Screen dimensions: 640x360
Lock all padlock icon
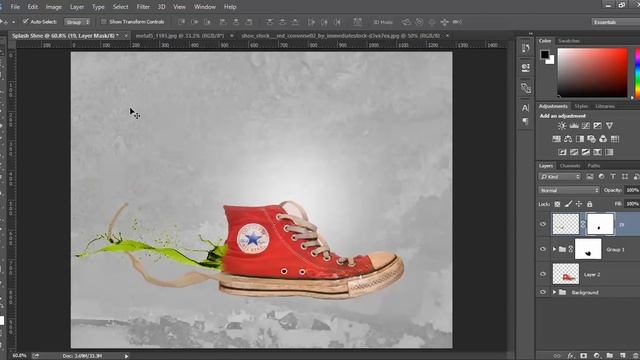pyautogui.click(x=589, y=204)
